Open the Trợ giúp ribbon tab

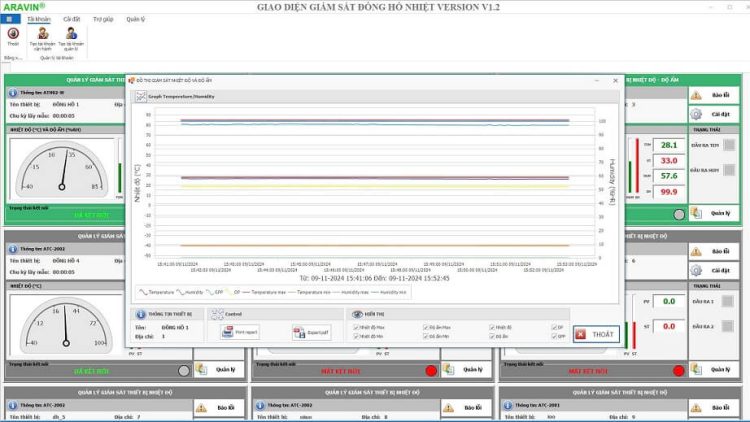[103, 18]
